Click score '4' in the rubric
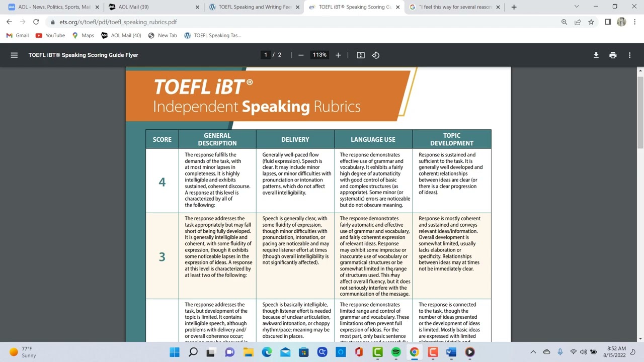This screenshot has width=644, height=362. point(162,182)
